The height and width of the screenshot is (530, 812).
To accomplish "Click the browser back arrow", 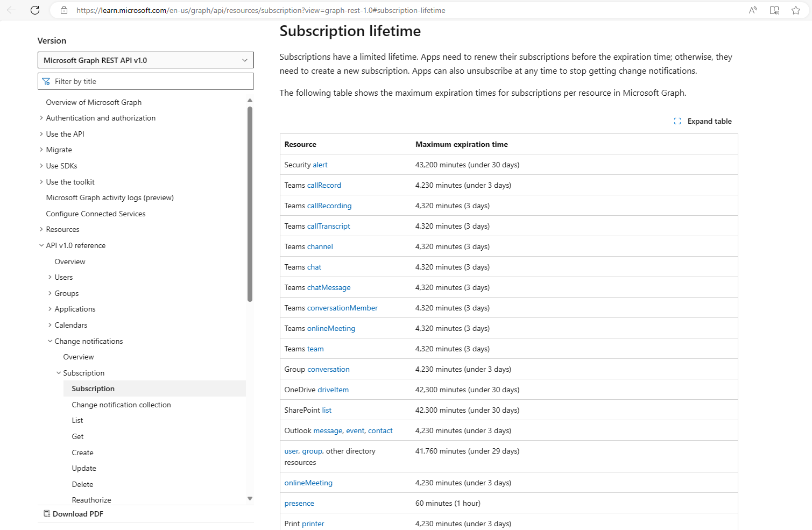I will pos(11,10).
